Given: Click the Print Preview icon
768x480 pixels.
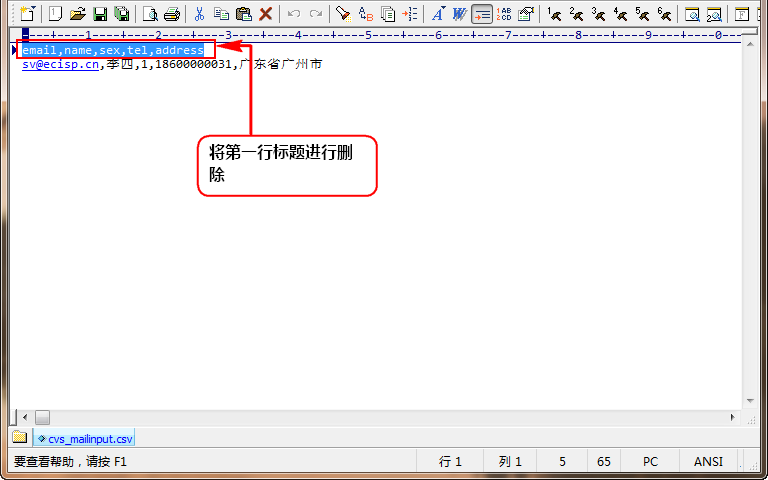Looking at the screenshot, I should (150, 14).
